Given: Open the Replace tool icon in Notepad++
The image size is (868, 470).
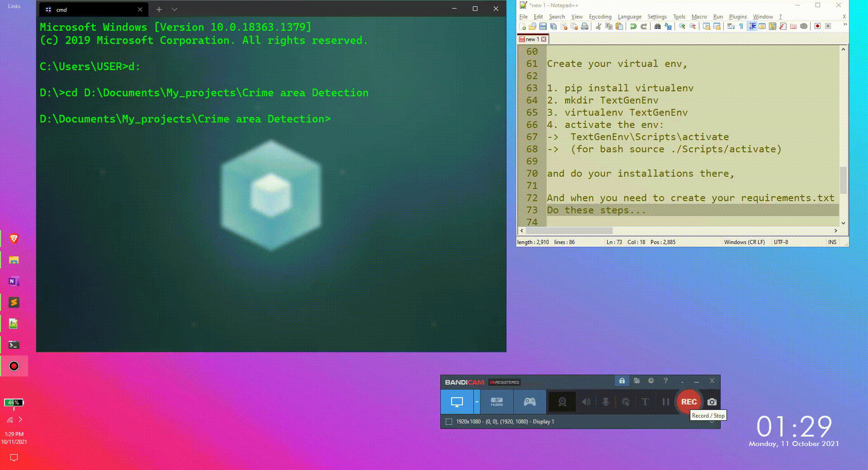Looking at the screenshot, I should (x=668, y=27).
